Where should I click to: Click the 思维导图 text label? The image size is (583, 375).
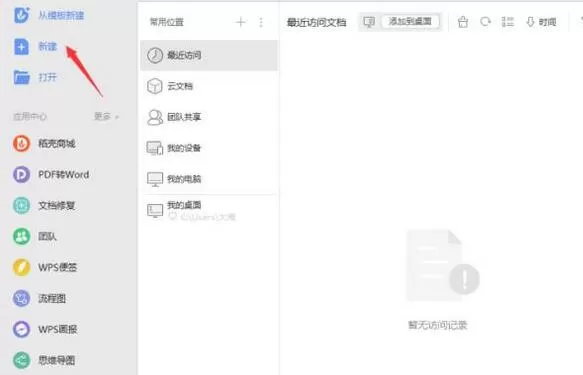point(57,360)
